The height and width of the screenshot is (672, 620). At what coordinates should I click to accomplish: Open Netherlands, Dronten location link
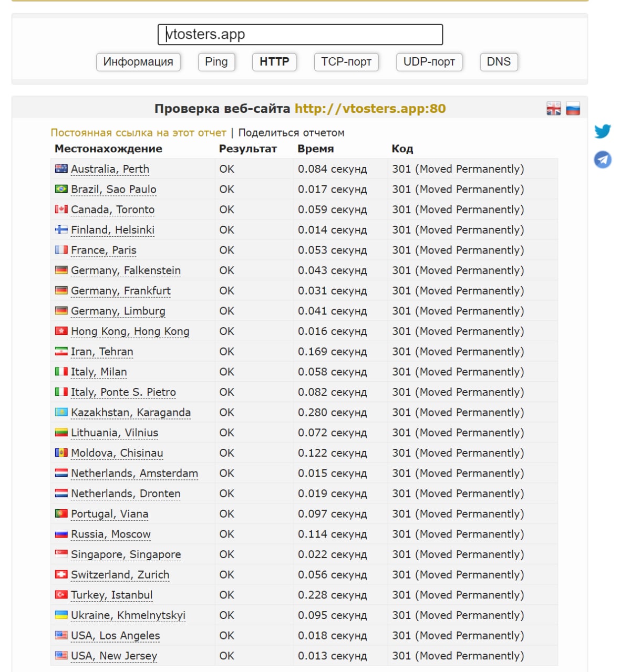126,493
